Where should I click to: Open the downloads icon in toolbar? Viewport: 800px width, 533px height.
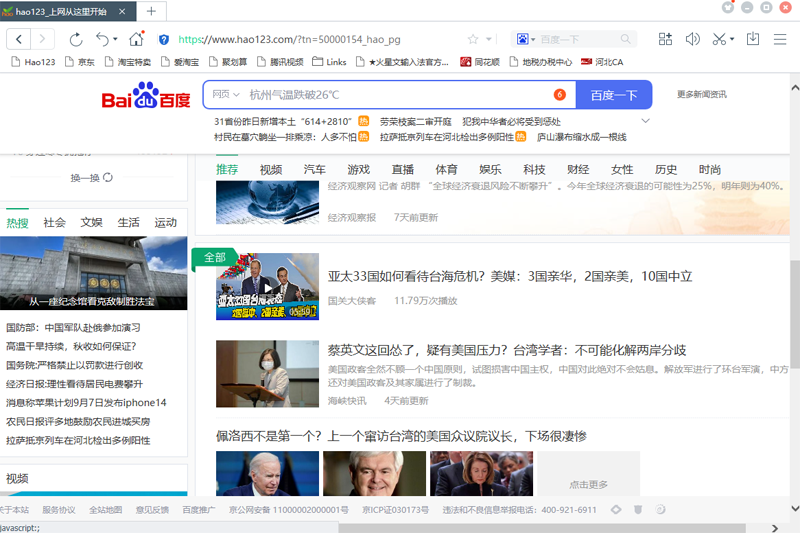point(753,40)
